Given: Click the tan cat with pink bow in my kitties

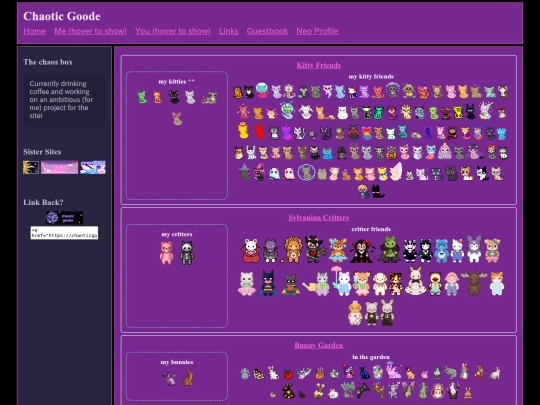Looking at the screenshot, I should (x=177, y=118).
